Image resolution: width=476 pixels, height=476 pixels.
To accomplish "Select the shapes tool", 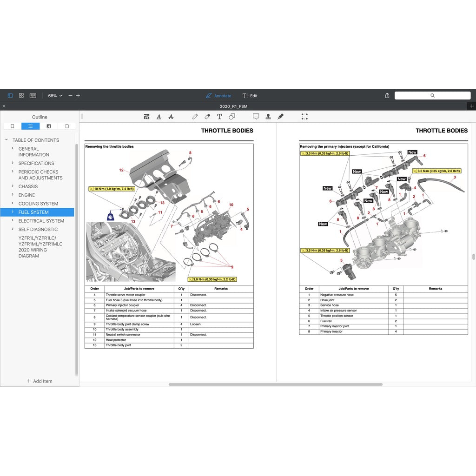I will click(232, 117).
